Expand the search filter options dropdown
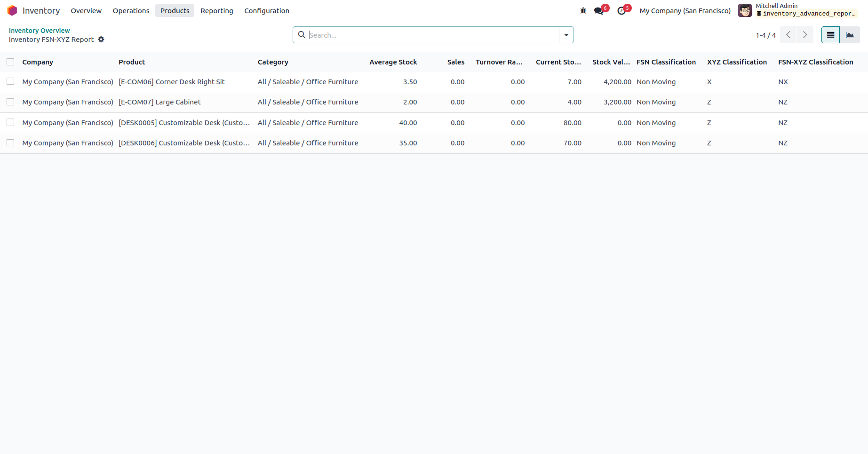 point(566,35)
